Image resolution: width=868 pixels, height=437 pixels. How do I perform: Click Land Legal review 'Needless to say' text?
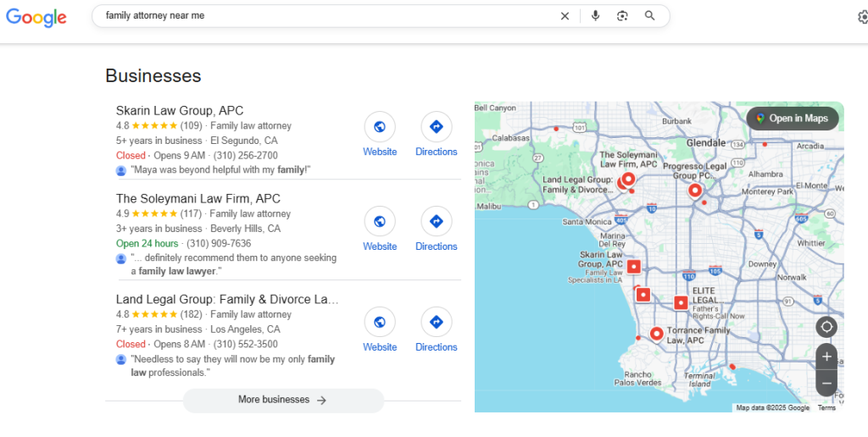pyautogui.click(x=232, y=366)
